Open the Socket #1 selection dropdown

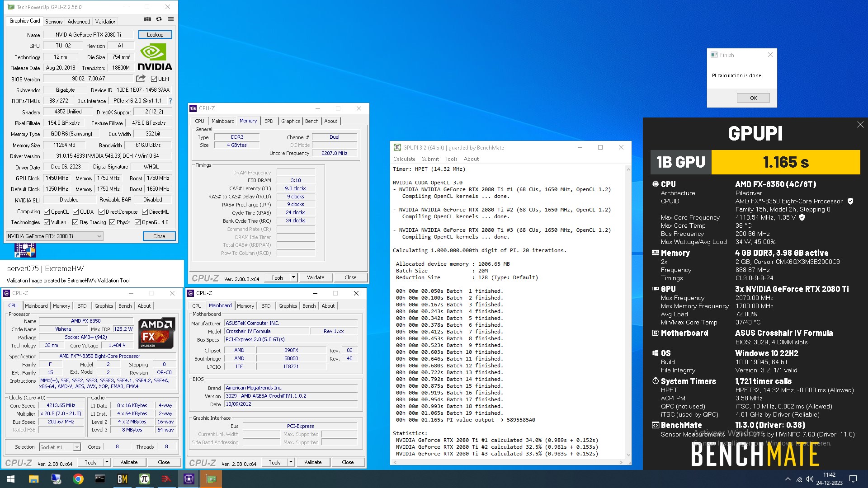coord(60,447)
